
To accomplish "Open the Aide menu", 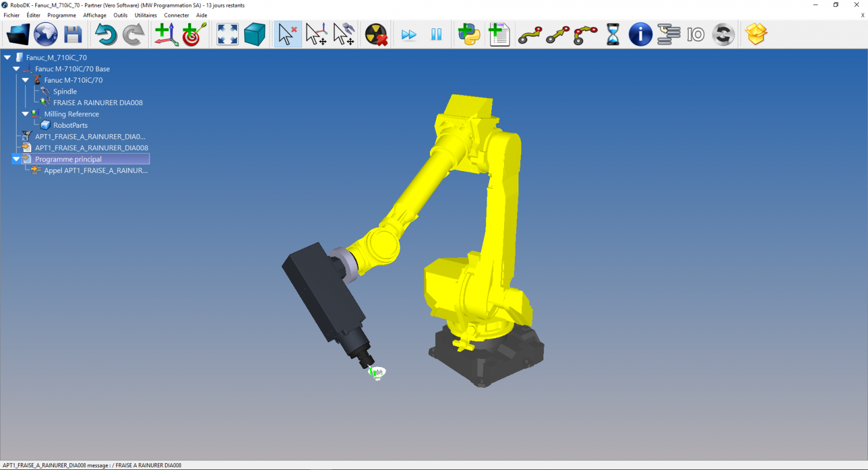I will 201,16.
